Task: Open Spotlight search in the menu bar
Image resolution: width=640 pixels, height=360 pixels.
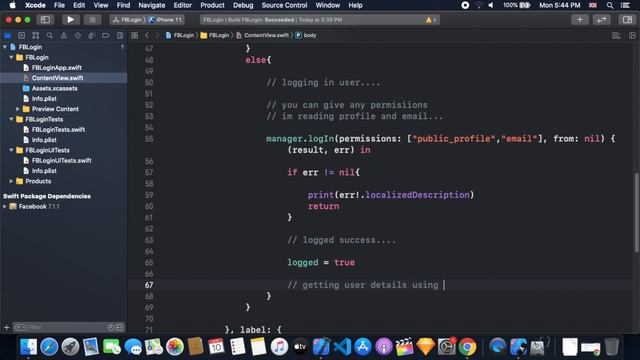Action: (610, 5)
